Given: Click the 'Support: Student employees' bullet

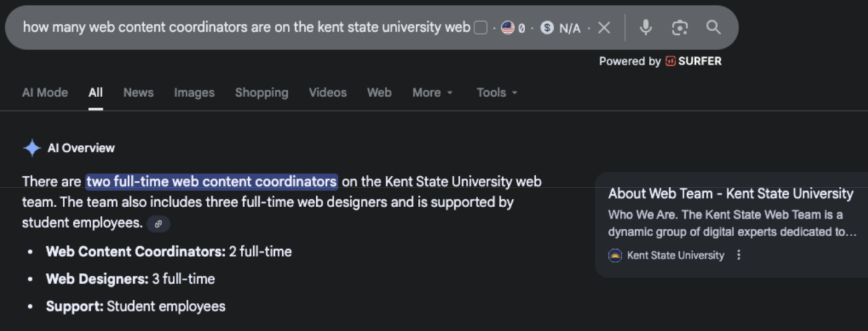Looking at the screenshot, I should [x=135, y=306].
